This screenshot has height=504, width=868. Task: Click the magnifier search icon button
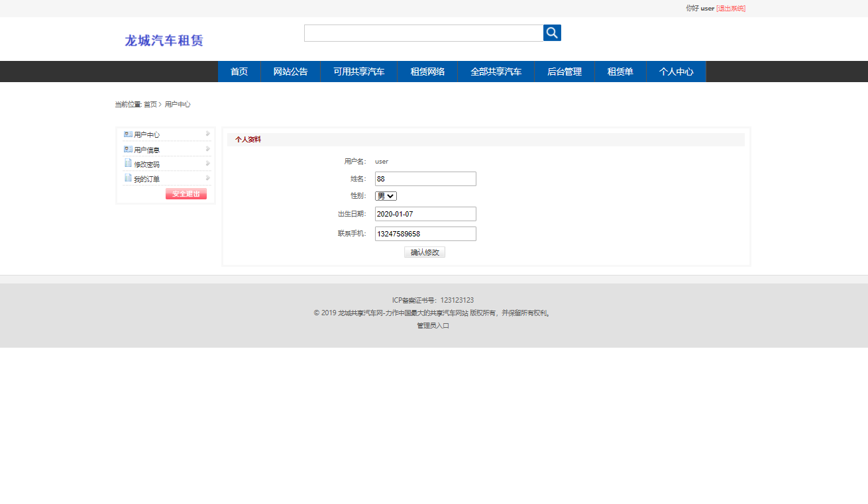[552, 33]
